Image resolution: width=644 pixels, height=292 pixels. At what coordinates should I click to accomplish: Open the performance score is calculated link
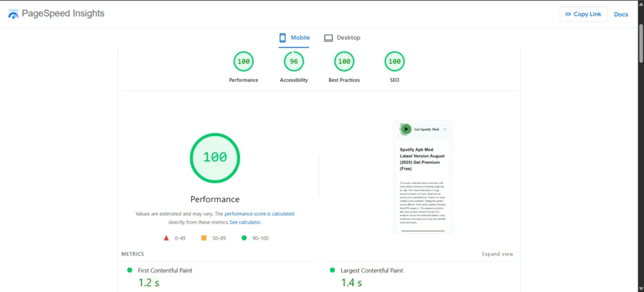pos(259,214)
